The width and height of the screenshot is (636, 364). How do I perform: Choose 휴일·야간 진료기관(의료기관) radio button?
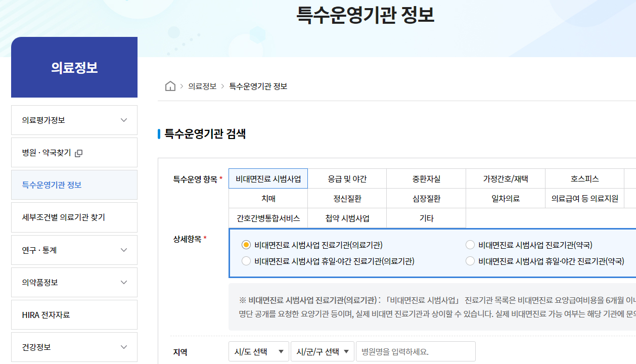(246, 261)
